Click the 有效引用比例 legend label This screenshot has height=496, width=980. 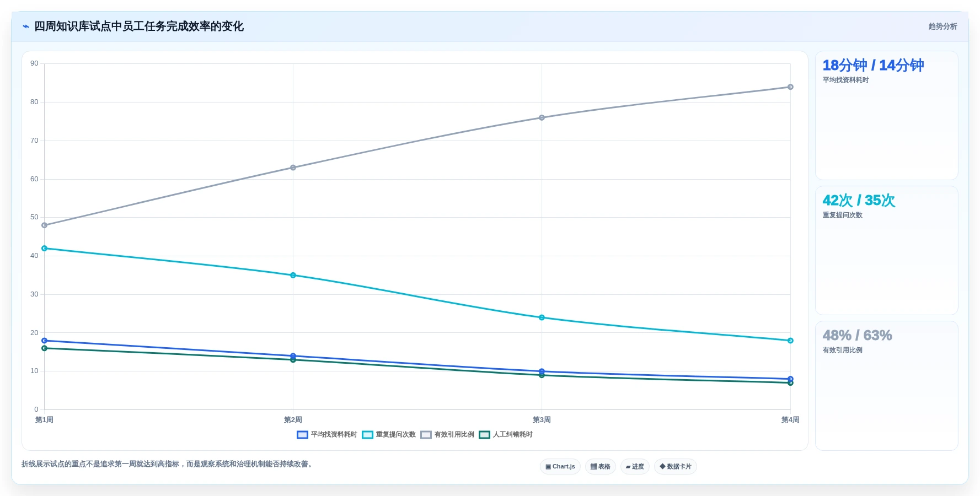(454, 435)
